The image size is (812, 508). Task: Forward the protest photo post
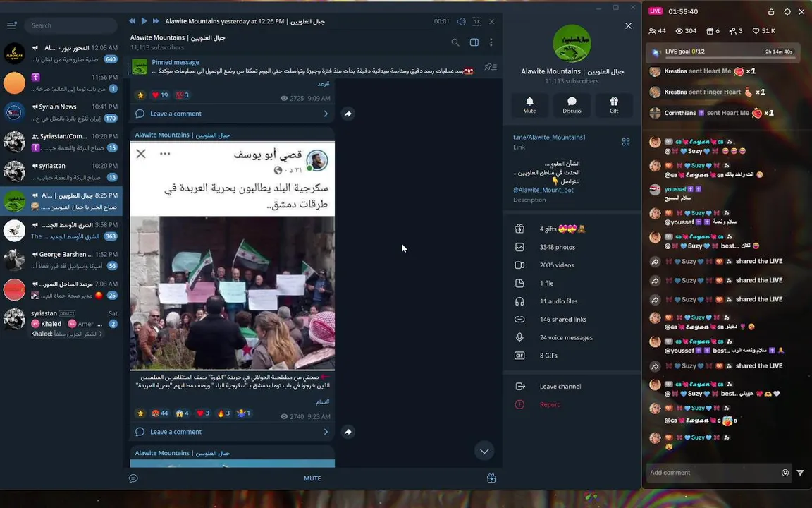click(348, 432)
